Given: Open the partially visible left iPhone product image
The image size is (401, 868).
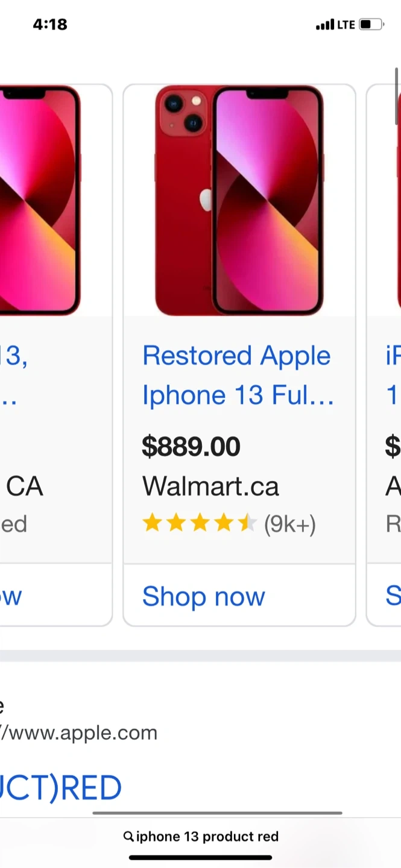Looking at the screenshot, I should pos(40,200).
